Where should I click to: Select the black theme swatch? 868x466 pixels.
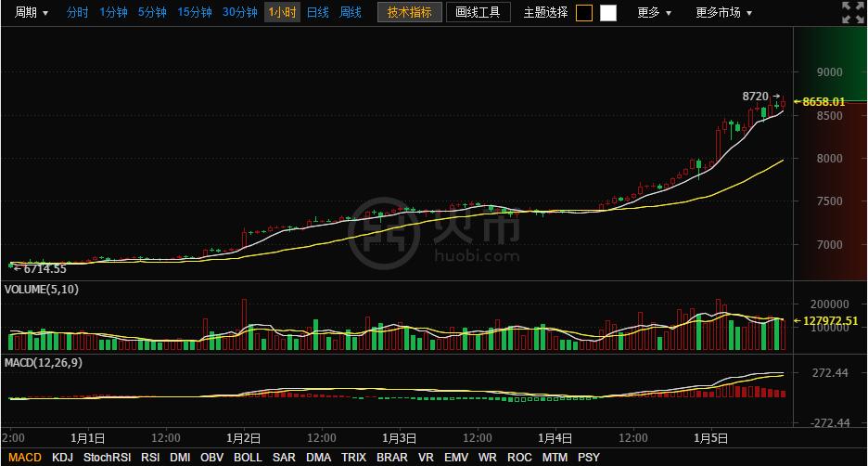click(x=584, y=13)
